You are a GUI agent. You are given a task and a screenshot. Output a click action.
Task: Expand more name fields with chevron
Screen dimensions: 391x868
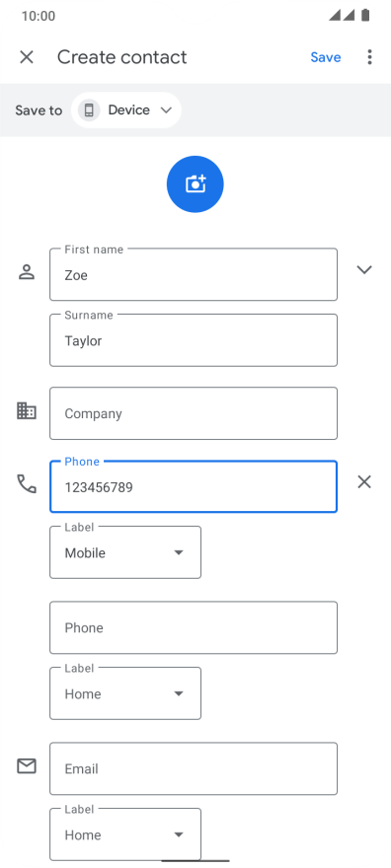[364, 269]
